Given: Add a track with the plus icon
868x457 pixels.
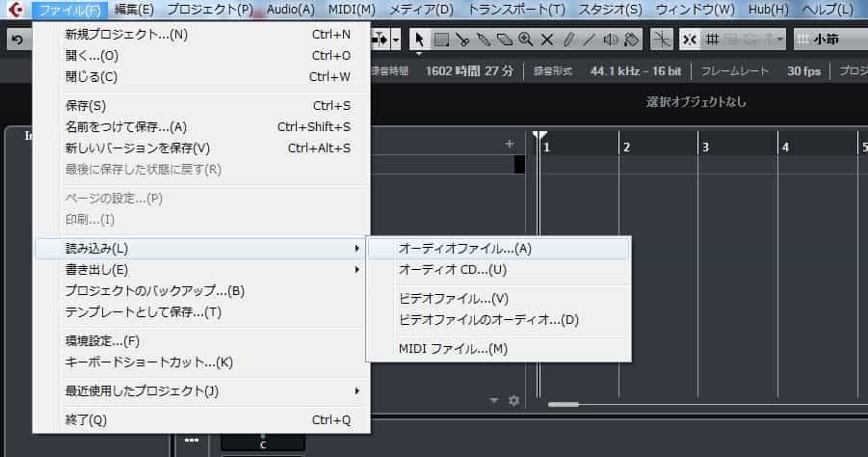Looking at the screenshot, I should pyautogui.click(x=510, y=144).
